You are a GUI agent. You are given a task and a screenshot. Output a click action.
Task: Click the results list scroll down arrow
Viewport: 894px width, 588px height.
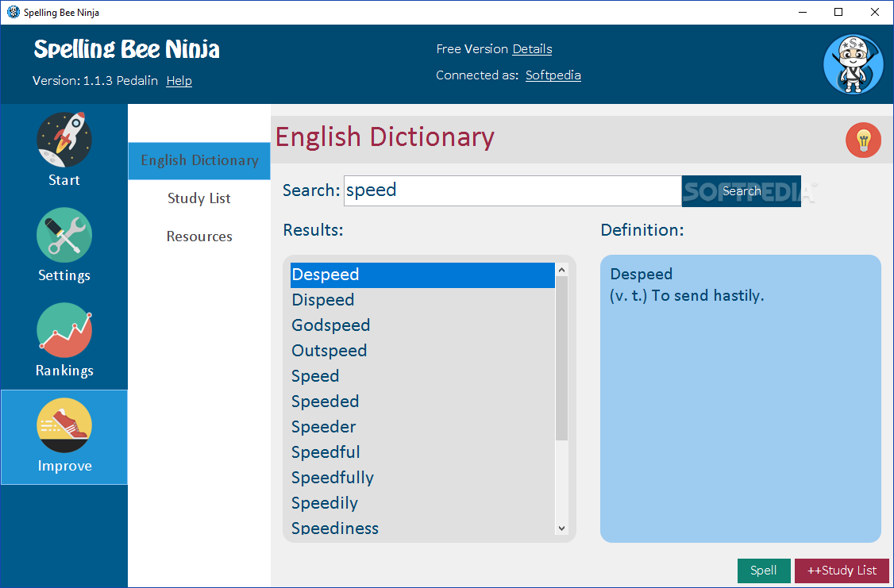[561, 528]
